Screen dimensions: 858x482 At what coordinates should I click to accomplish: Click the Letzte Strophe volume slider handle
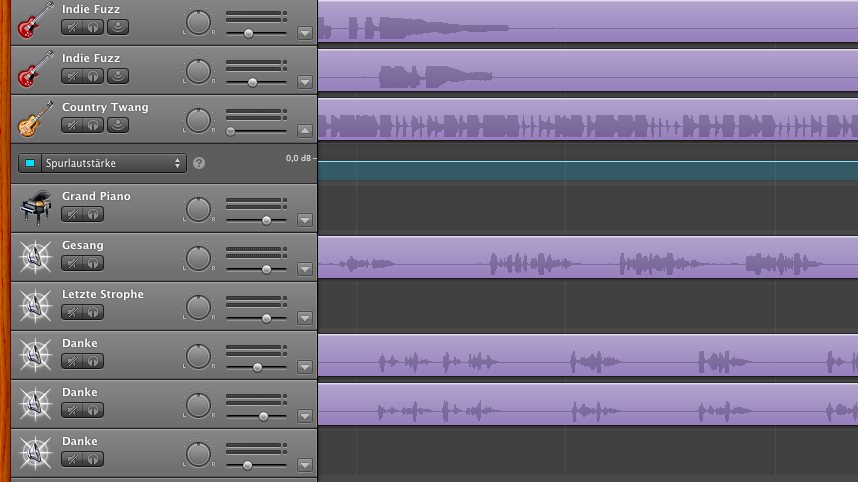[266, 318]
